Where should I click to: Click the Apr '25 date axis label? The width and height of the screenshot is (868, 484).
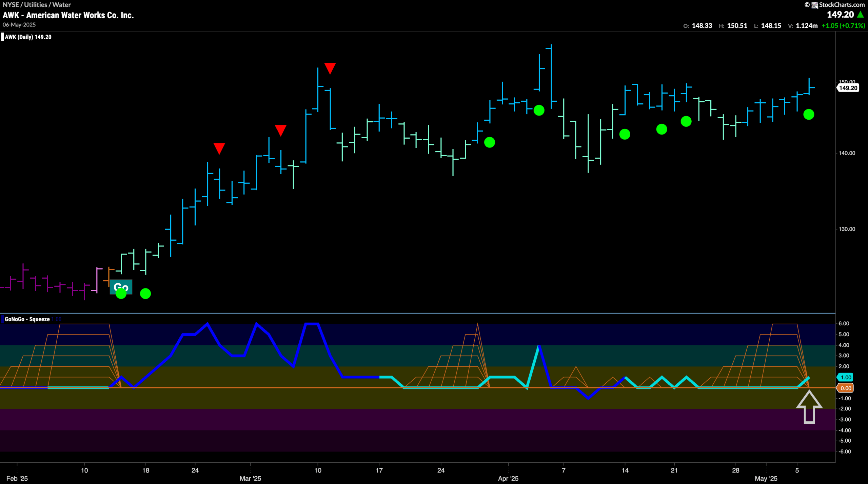(508, 478)
